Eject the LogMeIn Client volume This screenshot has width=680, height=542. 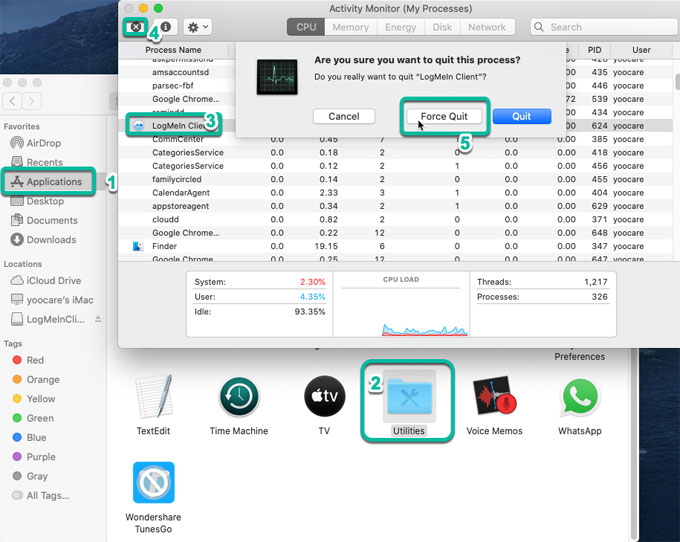coord(98,319)
